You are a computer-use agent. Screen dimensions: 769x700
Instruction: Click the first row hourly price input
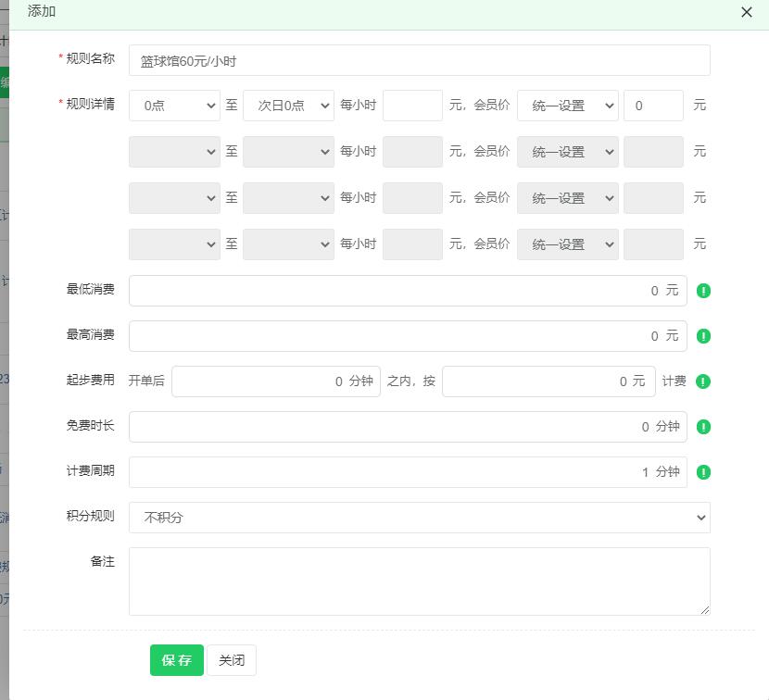(x=412, y=105)
